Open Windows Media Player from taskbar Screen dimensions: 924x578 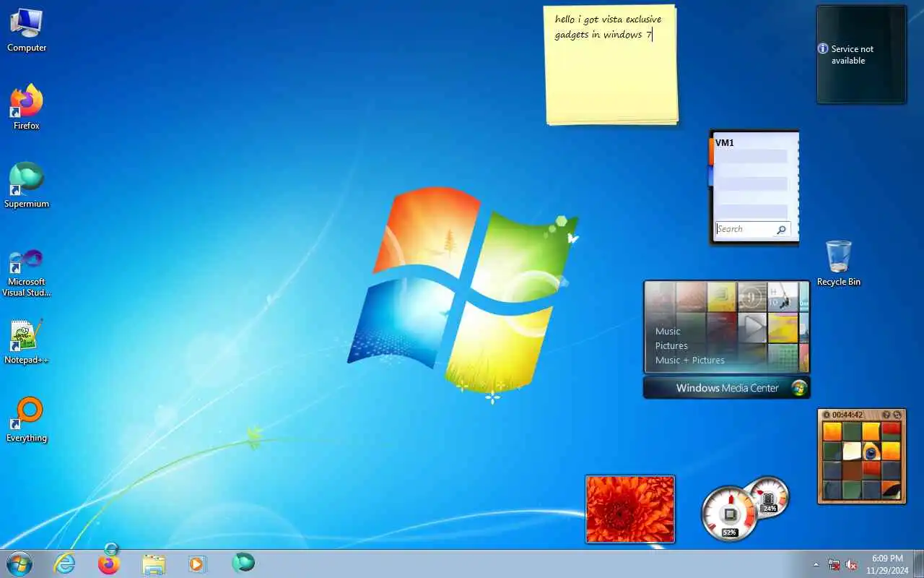pos(197,564)
